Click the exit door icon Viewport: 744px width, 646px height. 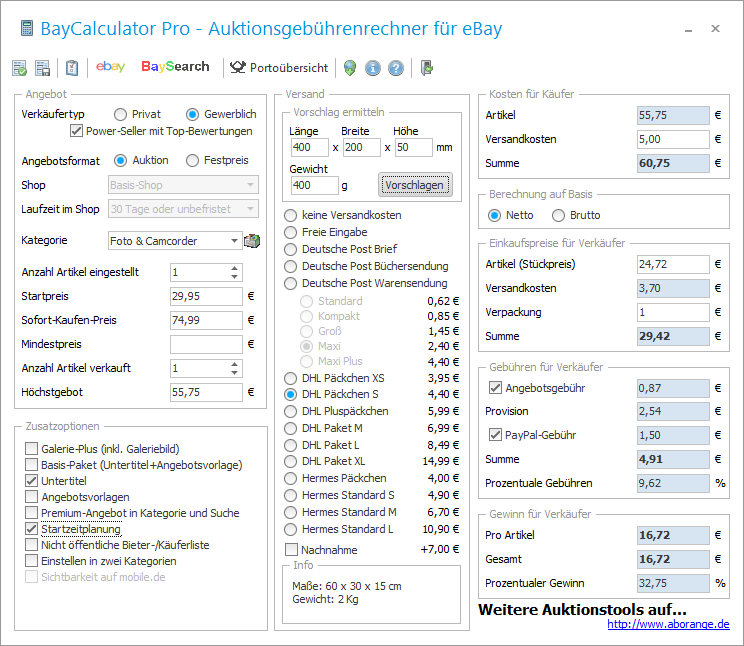(427, 68)
